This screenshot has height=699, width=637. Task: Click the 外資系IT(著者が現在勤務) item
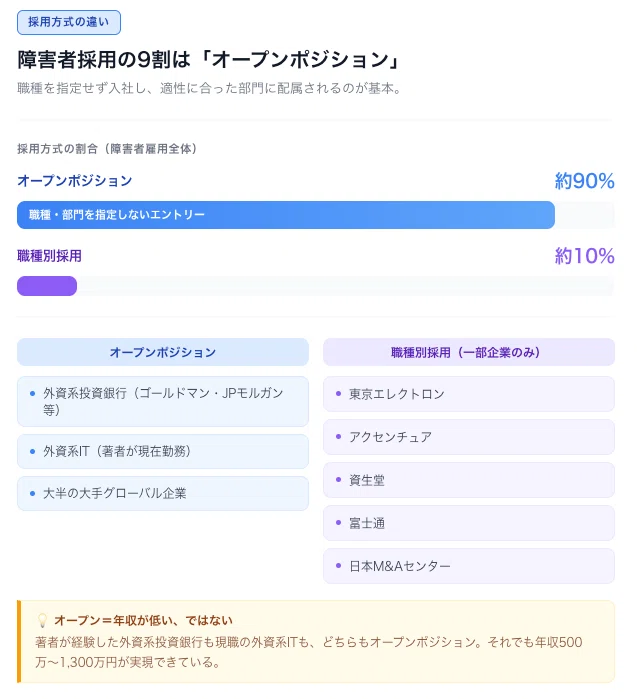[x=163, y=451]
